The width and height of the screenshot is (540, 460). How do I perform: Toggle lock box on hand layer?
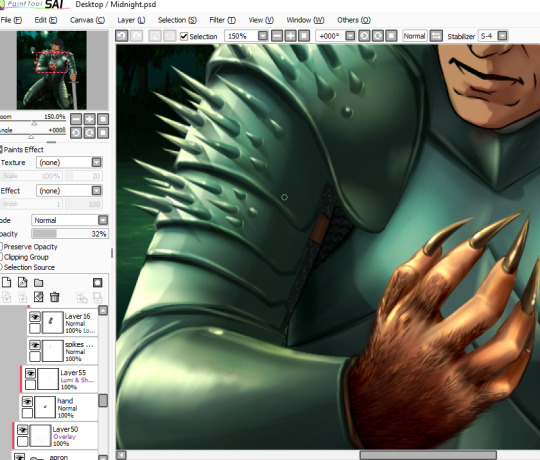(x=27, y=413)
